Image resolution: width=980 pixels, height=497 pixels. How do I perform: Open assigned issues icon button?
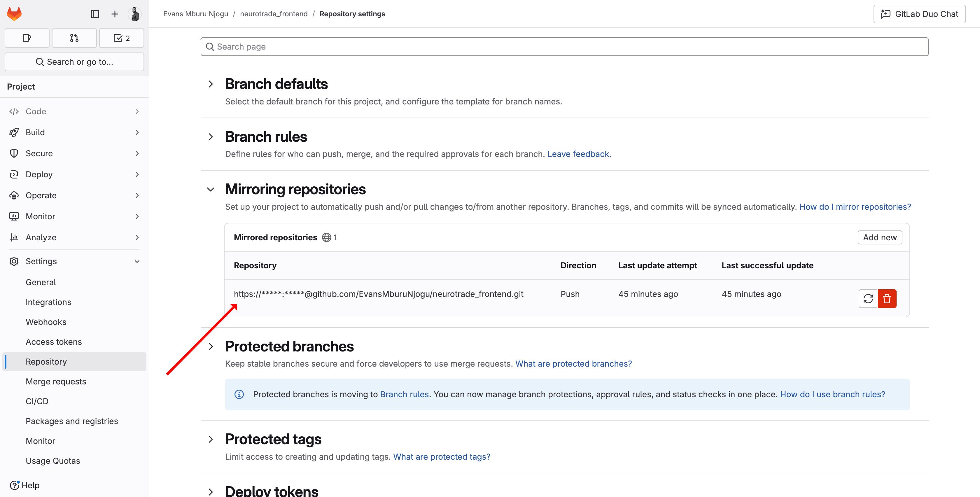(x=27, y=38)
